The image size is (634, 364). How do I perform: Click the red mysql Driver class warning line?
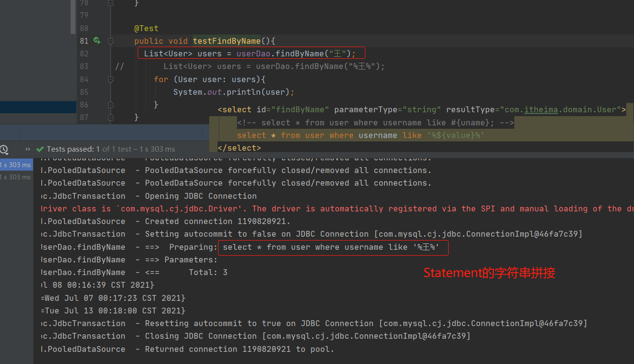coord(337,208)
